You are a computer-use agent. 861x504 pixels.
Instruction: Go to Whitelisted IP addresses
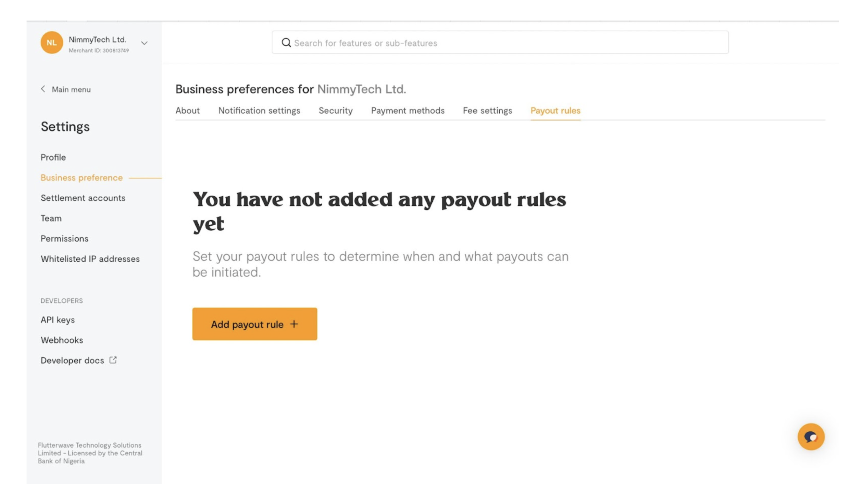90,259
